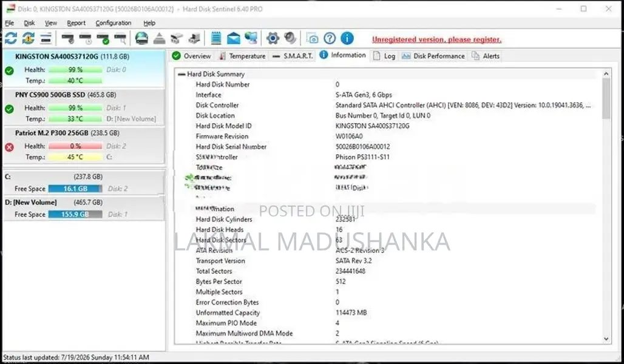
Task: Open the Alerts tab
Action: point(486,56)
